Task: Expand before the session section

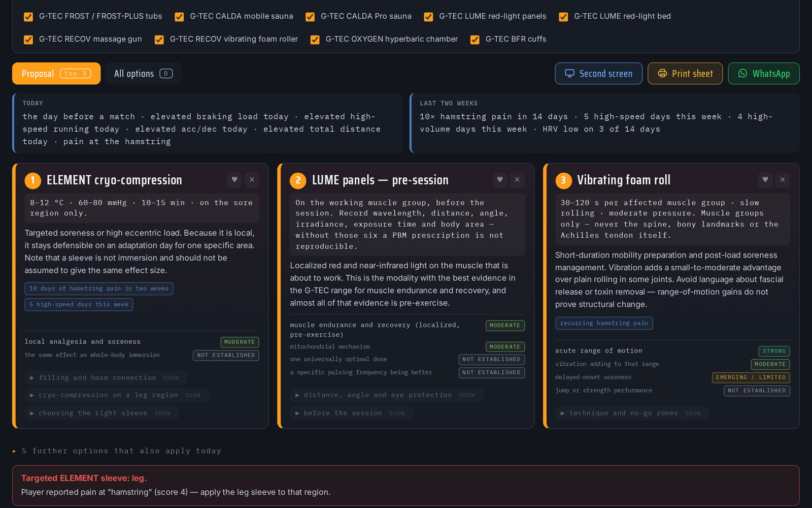Action: pos(351,413)
